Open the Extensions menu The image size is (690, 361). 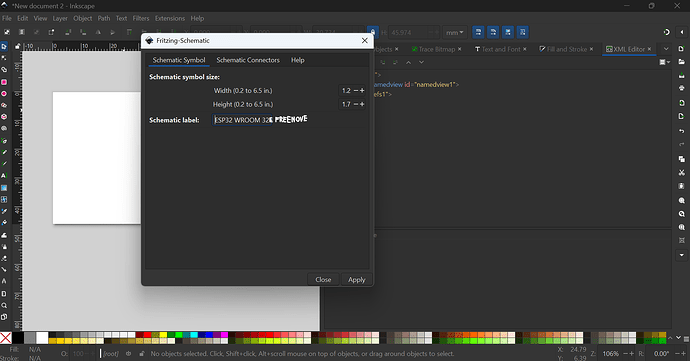tap(169, 18)
